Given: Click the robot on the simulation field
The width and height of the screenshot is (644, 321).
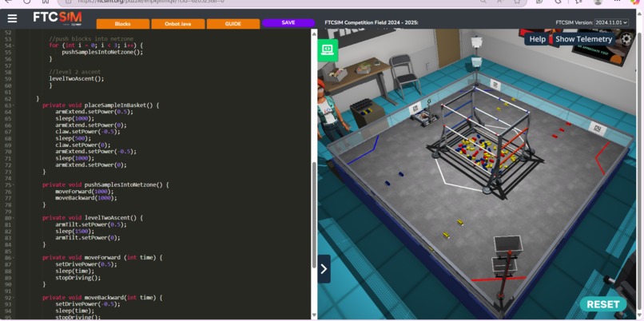Looking at the screenshot, I should pyautogui.click(x=425, y=115).
